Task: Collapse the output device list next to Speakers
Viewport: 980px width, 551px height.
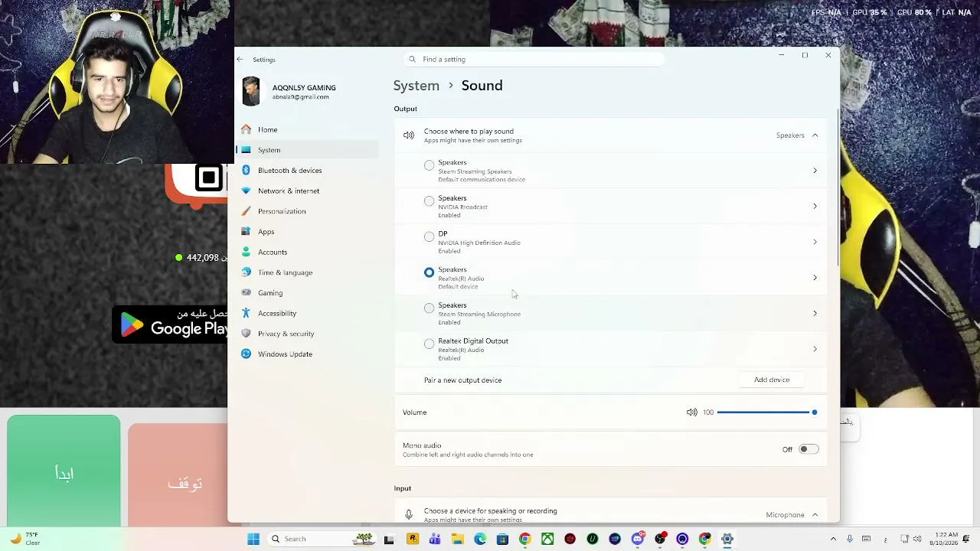Action: tap(815, 135)
